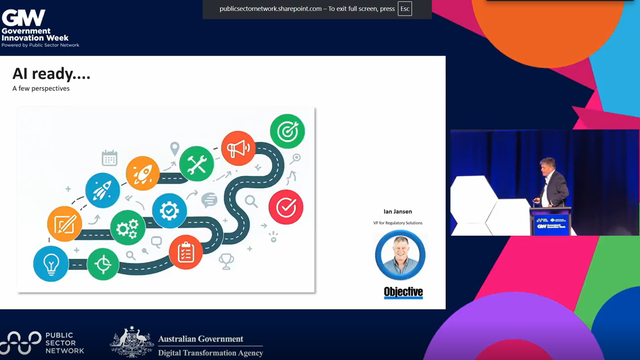Click 'Powered by Public Sector Network' tagline
The width and height of the screenshot is (640, 360).
pos(40,45)
